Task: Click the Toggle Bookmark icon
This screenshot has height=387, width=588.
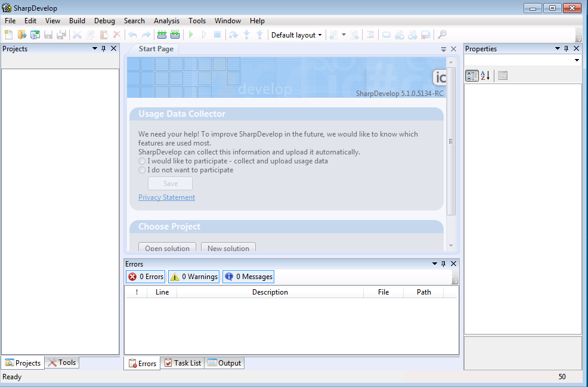Action: 386,35
